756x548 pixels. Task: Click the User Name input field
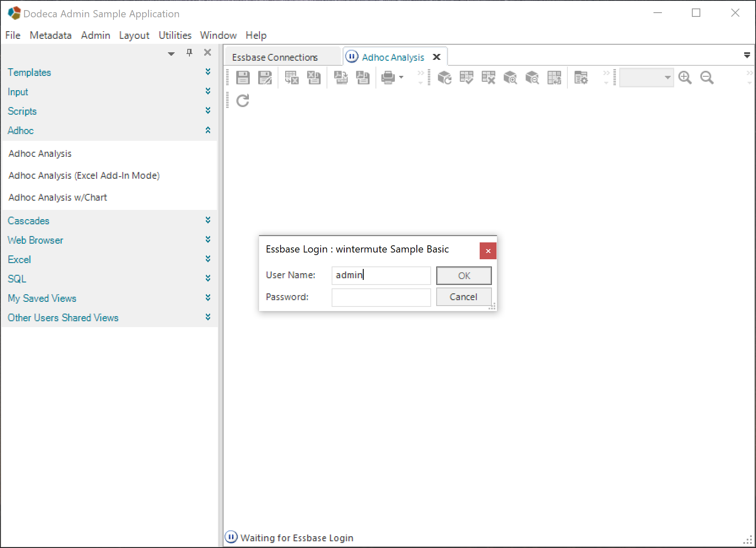point(381,275)
